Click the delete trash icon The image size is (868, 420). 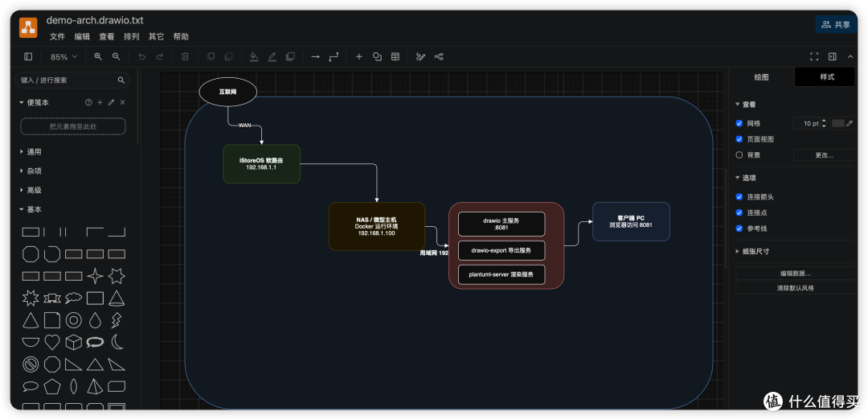(186, 56)
